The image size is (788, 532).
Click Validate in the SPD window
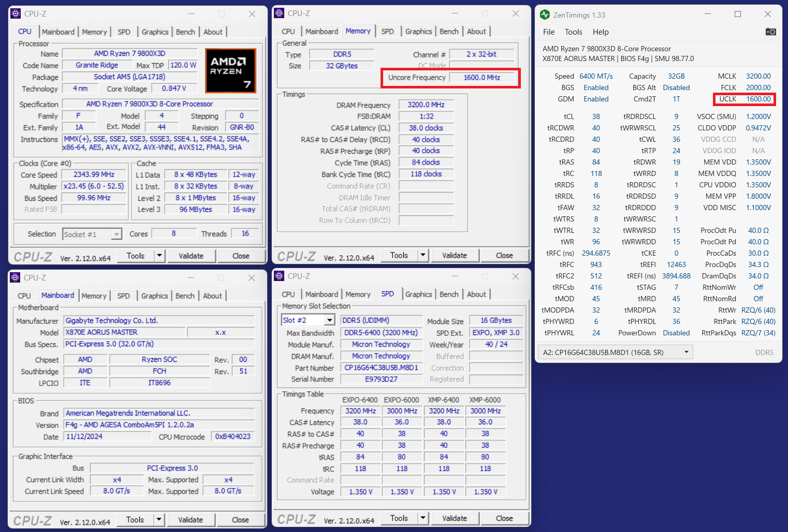(455, 518)
